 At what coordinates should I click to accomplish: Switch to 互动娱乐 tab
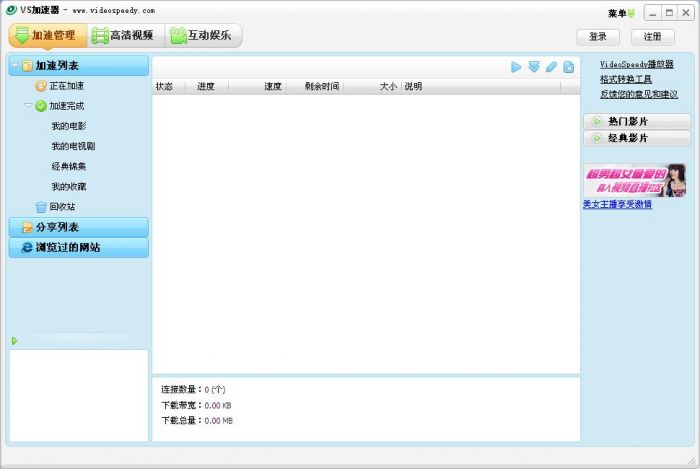coord(204,35)
